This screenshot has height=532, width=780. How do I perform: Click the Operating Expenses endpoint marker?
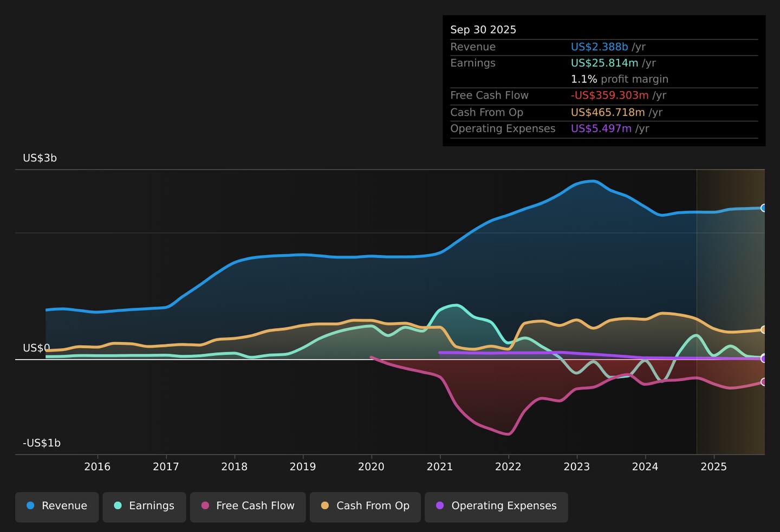pos(764,358)
